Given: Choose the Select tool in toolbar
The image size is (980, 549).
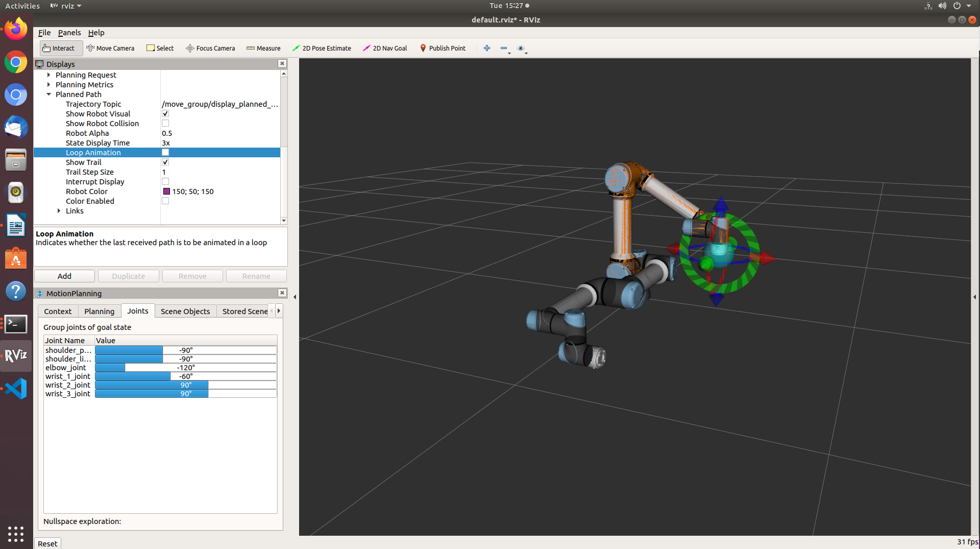Looking at the screenshot, I should tap(160, 48).
